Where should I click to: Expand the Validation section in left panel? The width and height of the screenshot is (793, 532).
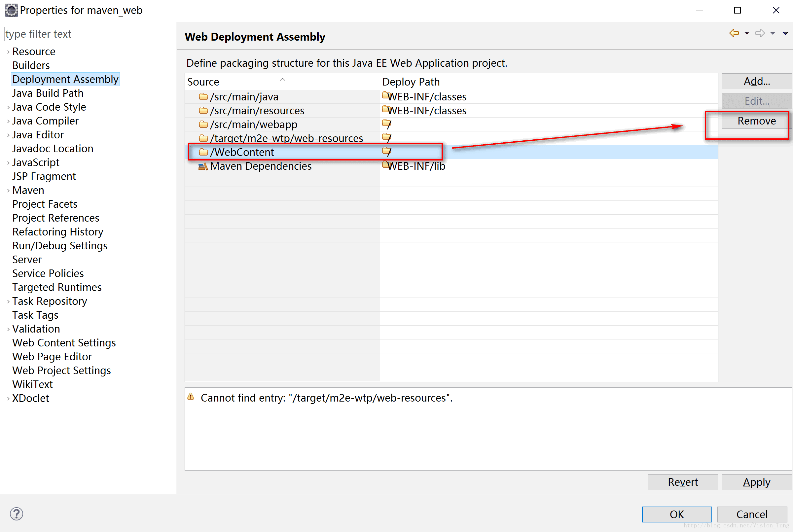[7, 329]
